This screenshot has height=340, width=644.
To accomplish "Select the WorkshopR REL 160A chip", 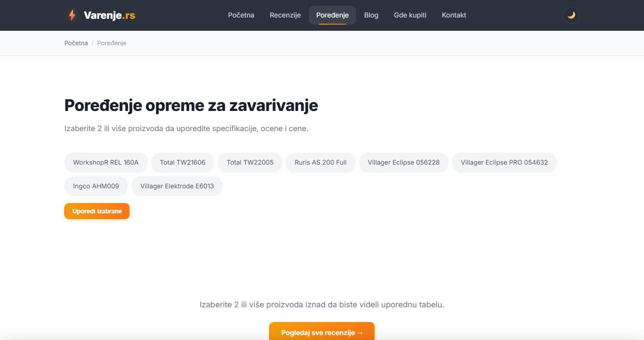I will [x=106, y=162].
